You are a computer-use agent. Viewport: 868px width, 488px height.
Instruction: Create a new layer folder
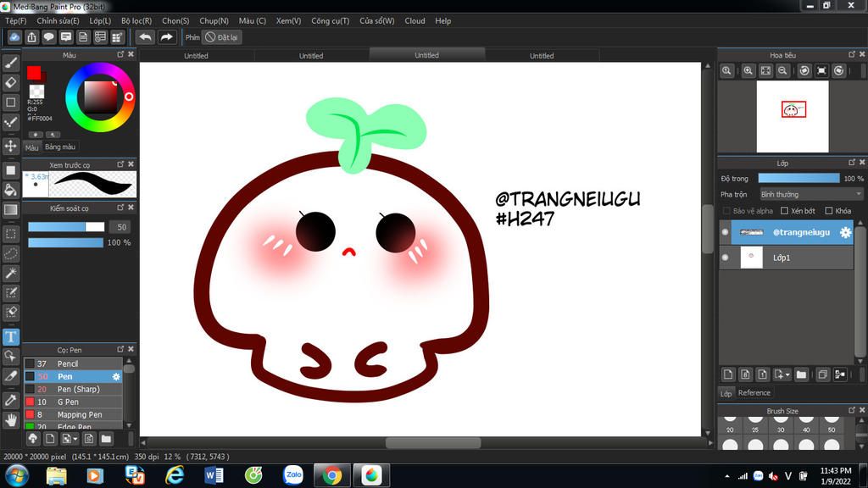(x=801, y=374)
